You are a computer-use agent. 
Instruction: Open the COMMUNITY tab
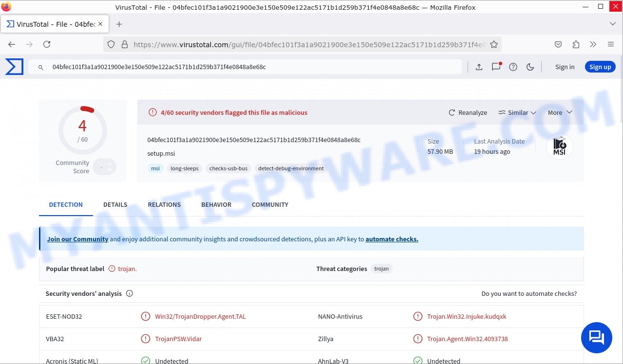click(x=270, y=204)
